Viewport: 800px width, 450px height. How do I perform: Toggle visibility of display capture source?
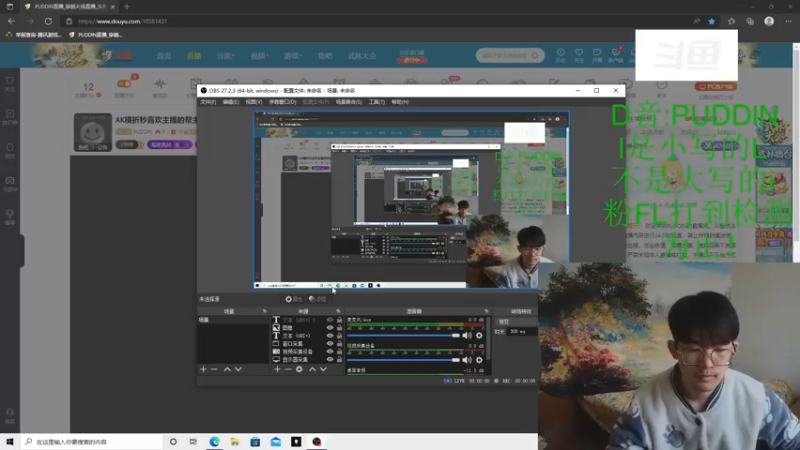point(330,359)
